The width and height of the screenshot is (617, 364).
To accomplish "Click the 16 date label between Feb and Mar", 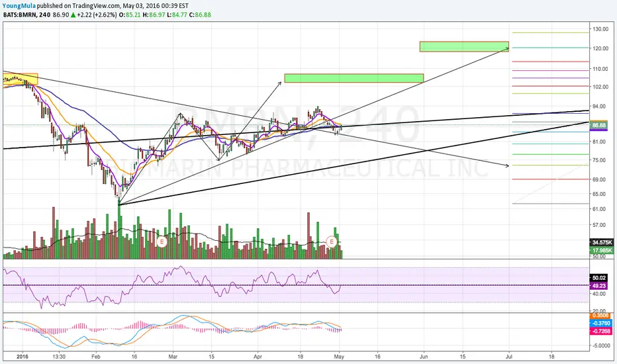I will 134,357.
